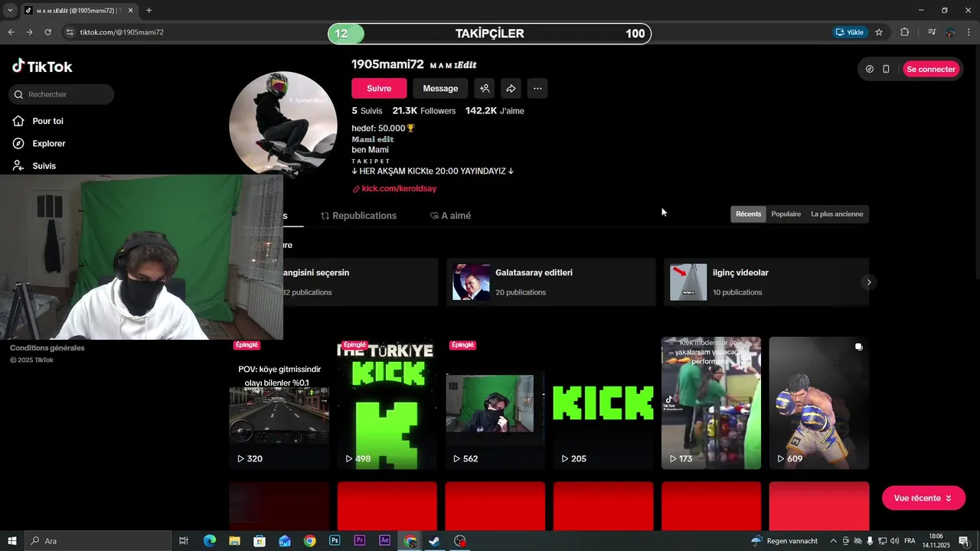Viewport: 980px width, 551px height.
Task: Open Steam from the taskbar
Action: point(434,541)
